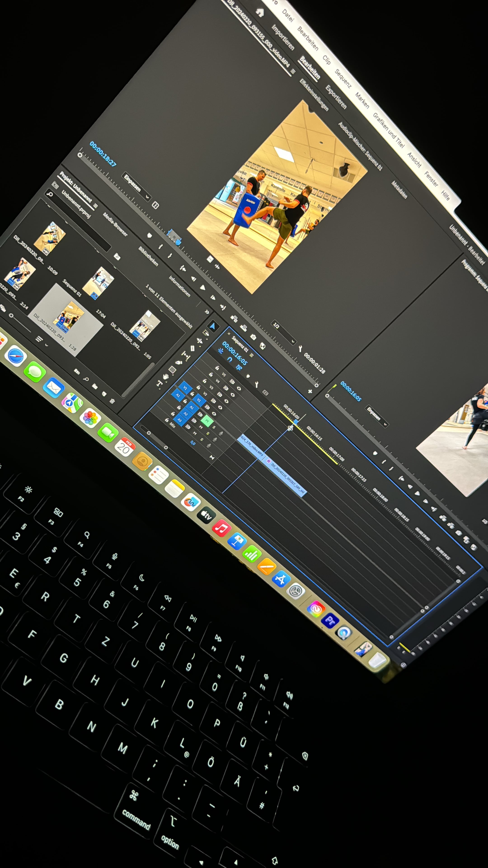The width and height of the screenshot is (488, 868).
Task: Click Go to In in Source monitor
Action: pyautogui.click(x=183, y=269)
